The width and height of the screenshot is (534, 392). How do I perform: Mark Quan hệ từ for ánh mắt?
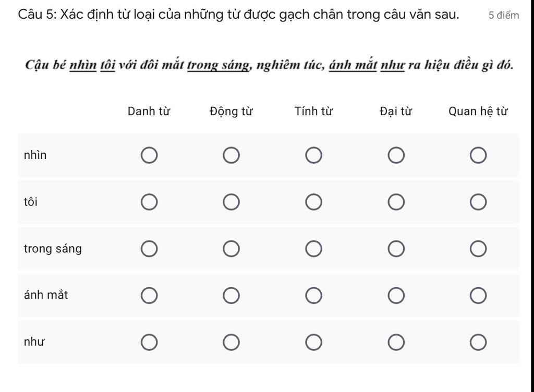click(x=478, y=295)
